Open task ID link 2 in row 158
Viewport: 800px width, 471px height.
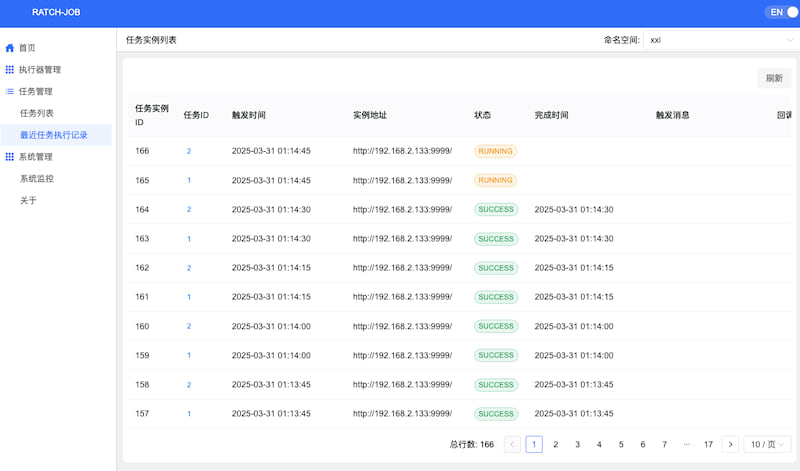(x=189, y=385)
